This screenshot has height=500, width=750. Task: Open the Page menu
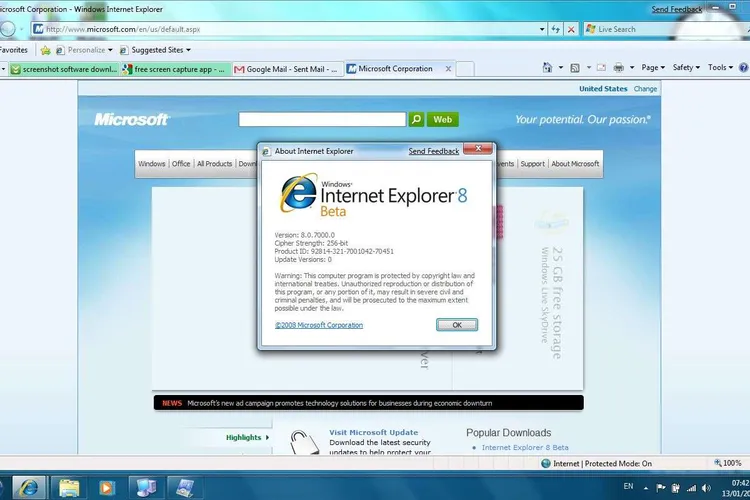[x=653, y=68]
